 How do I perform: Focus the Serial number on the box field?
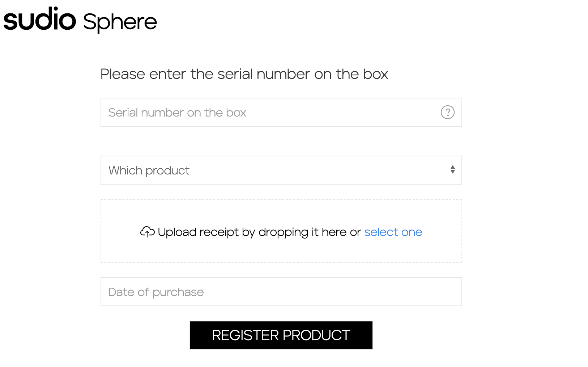pos(281,112)
